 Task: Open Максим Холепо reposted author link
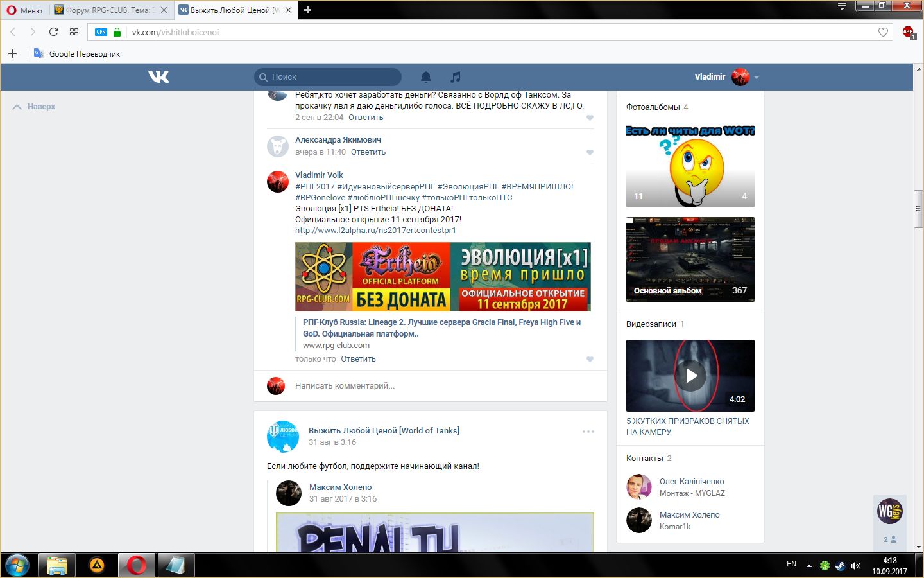[340, 487]
